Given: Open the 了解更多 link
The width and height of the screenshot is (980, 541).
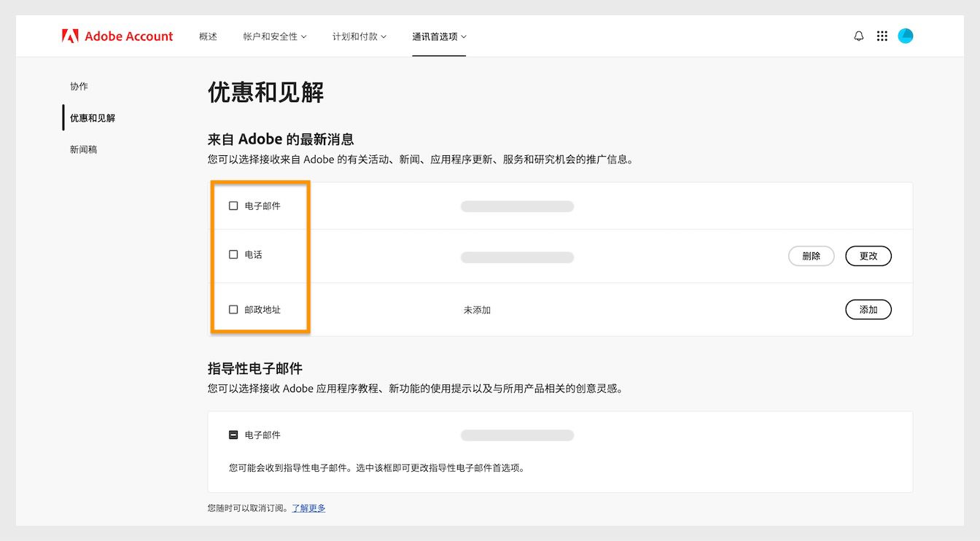Looking at the screenshot, I should click(x=308, y=508).
